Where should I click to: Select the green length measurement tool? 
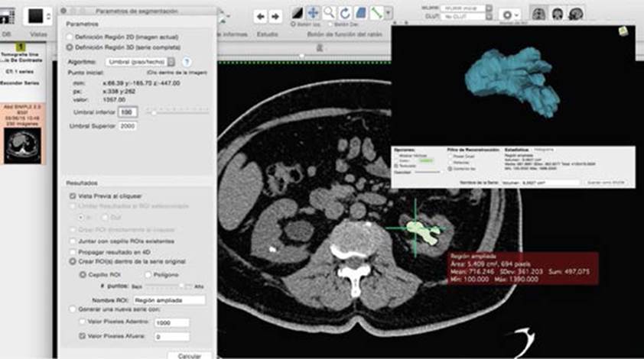pos(376,13)
